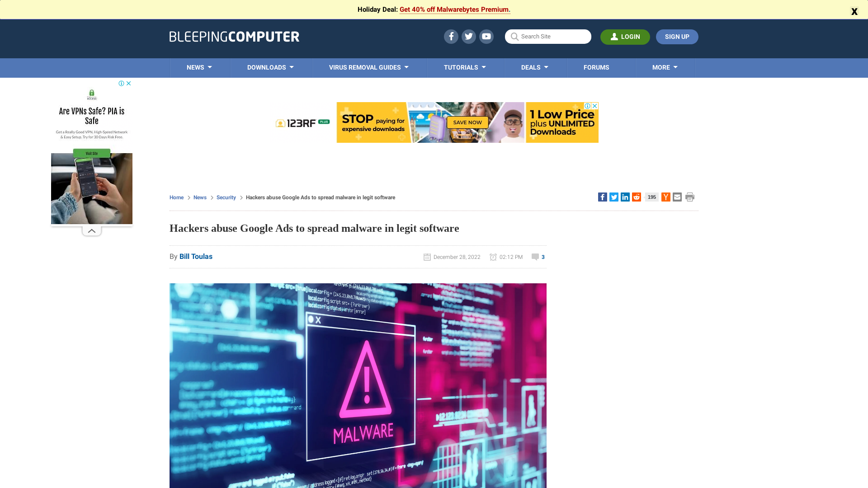Share article via LinkedIn icon

625,197
